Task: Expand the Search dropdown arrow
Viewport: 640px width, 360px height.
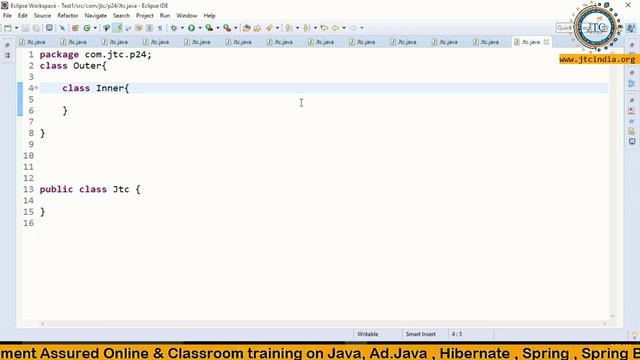Action: (x=277, y=28)
